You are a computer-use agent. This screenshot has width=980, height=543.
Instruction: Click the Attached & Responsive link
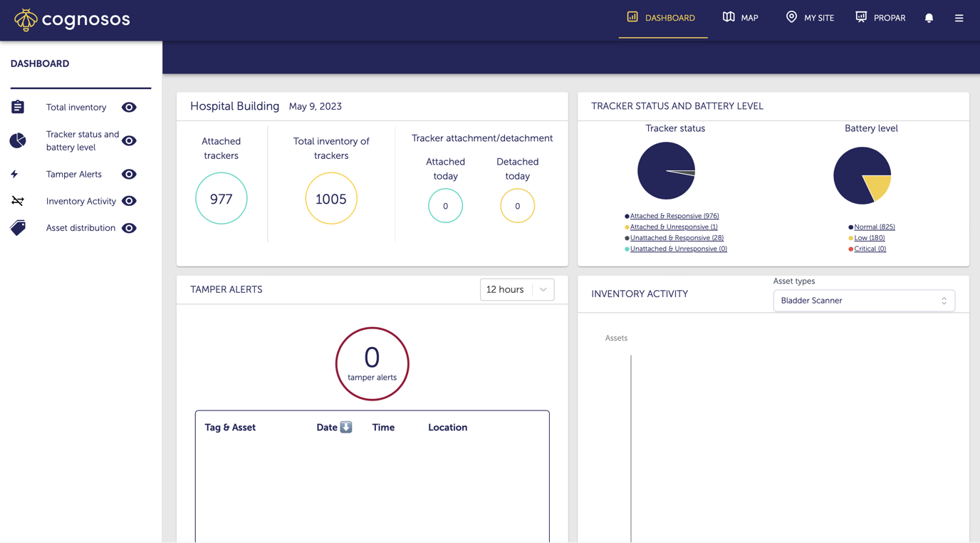click(x=674, y=215)
